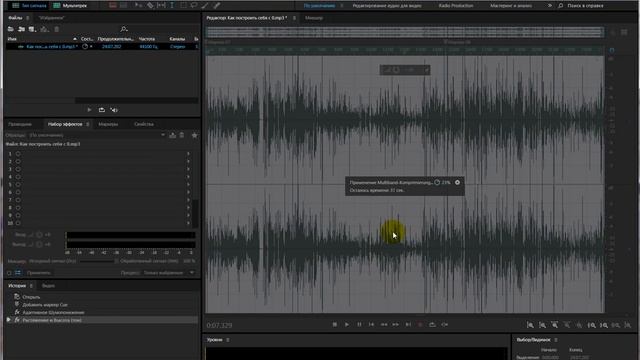Image resolution: width=640 pixels, height=360 pixels.
Task: Toggle loop playback in Files panel
Action: point(102,110)
